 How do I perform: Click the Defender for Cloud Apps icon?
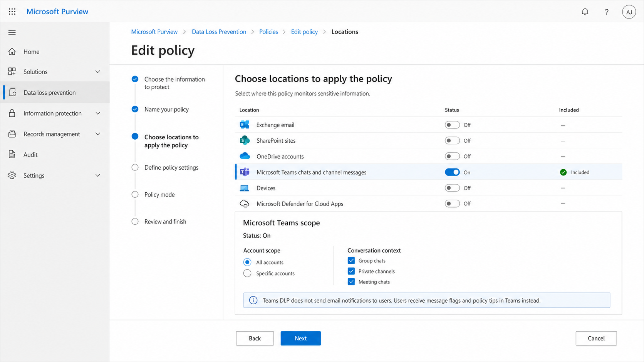pyautogui.click(x=245, y=204)
